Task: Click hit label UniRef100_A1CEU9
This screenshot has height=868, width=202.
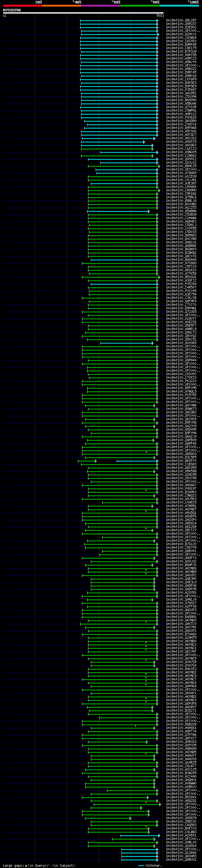Action: click(x=181, y=177)
